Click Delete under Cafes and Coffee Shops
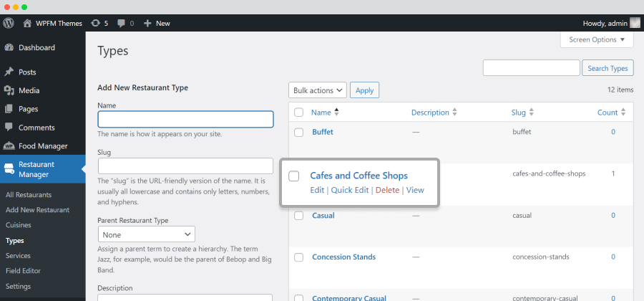The image size is (644, 301). tap(387, 190)
